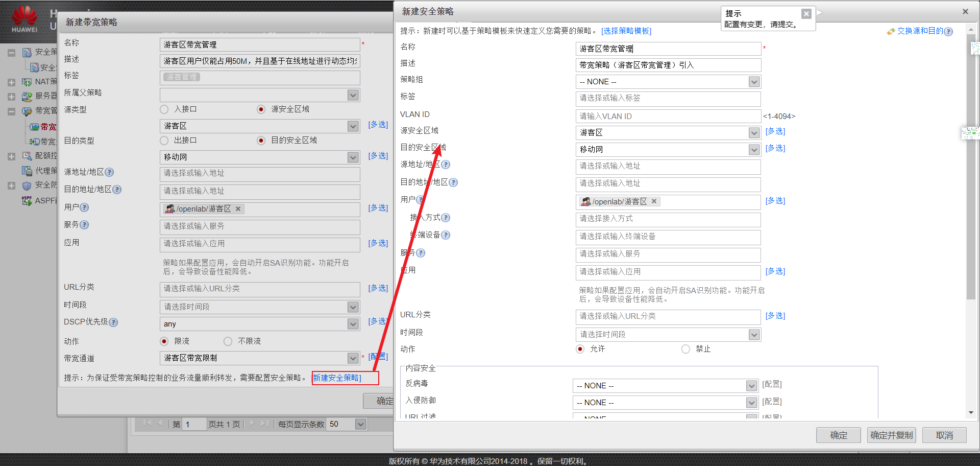
Task: Click the Huawei logo in the header
Action: [24, 19]
